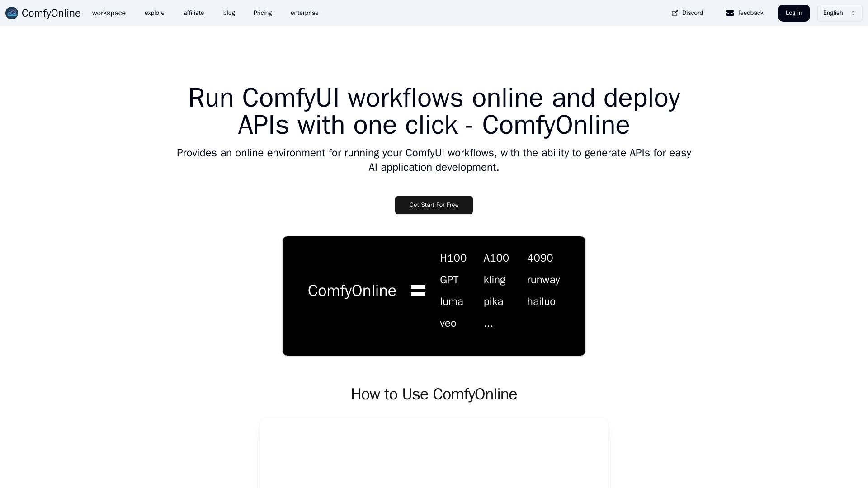Click the feedback envelope icon
The width and height of the screenshot is (868, 488).
click(x=730, y=13)
